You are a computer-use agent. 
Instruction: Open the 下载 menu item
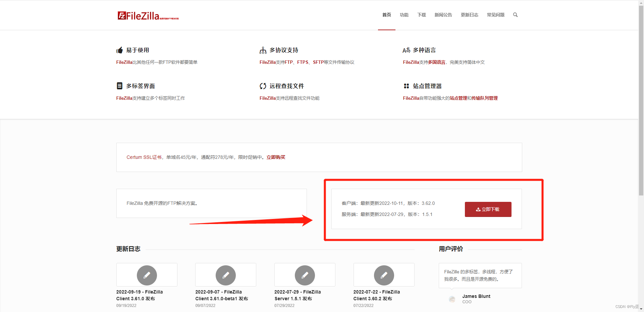(422, 15)
